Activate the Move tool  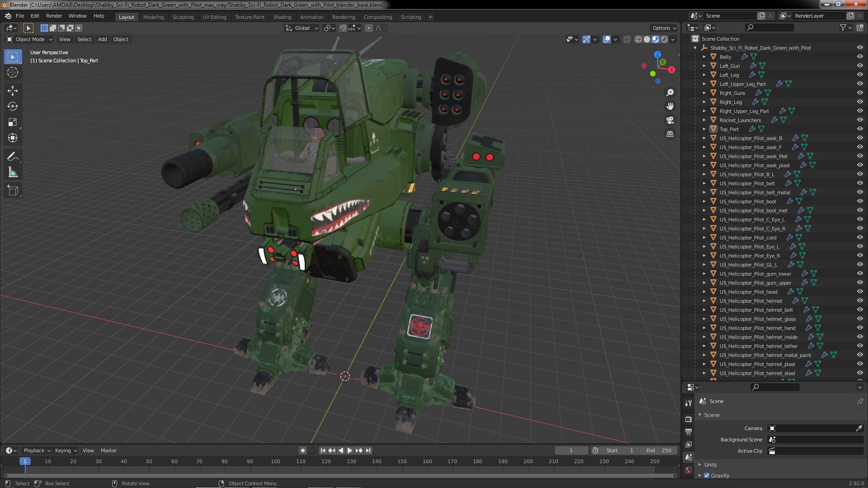pyautogui.click(x=13, y=91)
